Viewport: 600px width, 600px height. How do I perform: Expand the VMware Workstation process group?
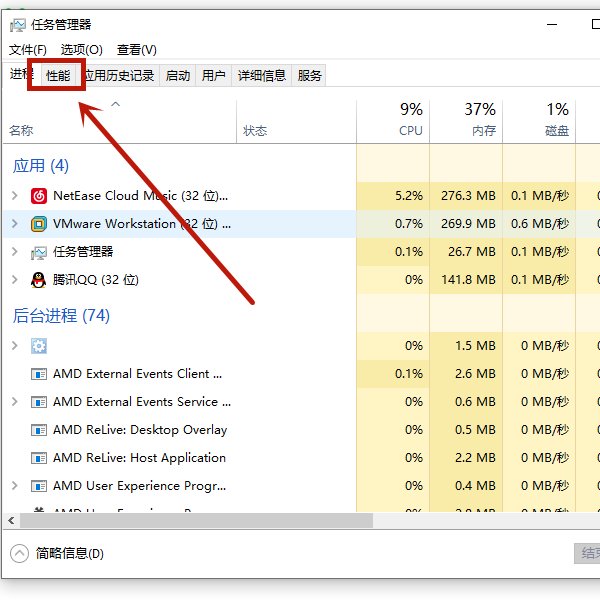pyautogui.click(x=15, y=223)
